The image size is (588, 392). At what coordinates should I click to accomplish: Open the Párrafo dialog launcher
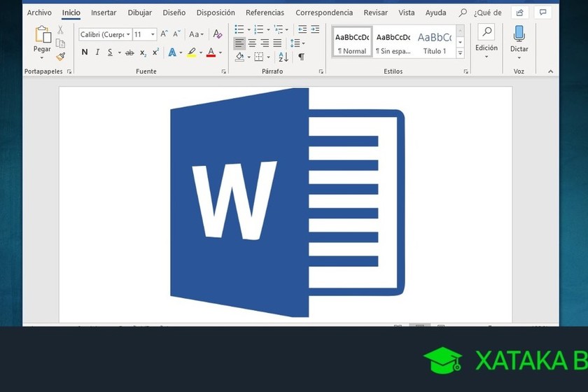[x=321, y=71]
